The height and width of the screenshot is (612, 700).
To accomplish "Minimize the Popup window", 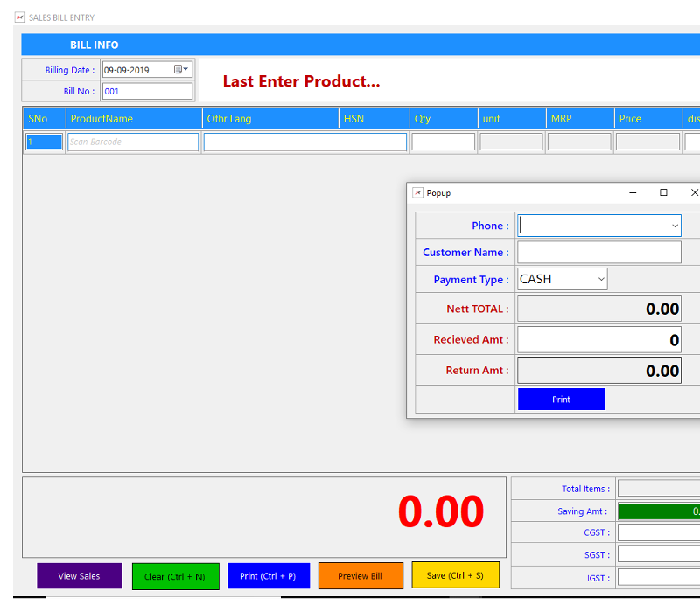I will point(633,192).
